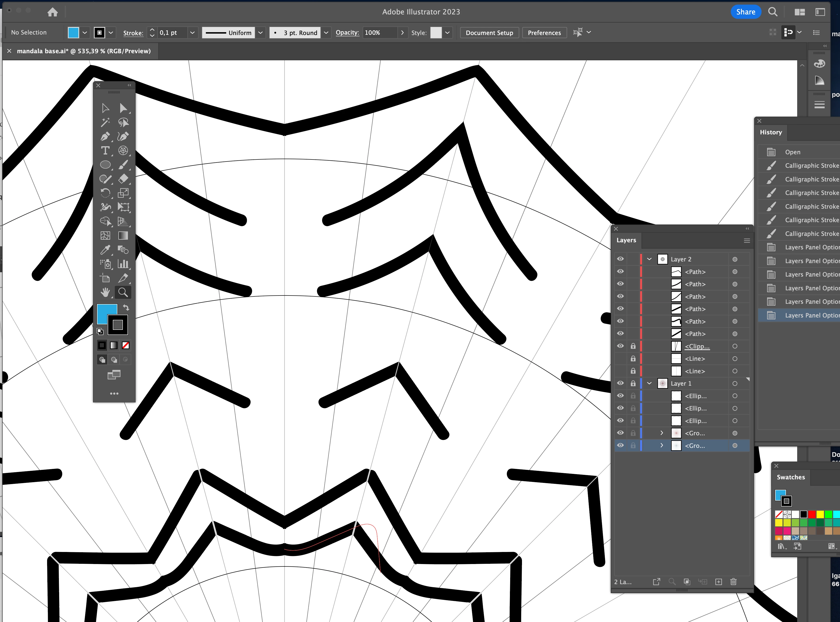This screenshot has width=840, height=622.
Task: Open the 3 pt. Round brush dropdown
Action: click(x=326, y=33)
